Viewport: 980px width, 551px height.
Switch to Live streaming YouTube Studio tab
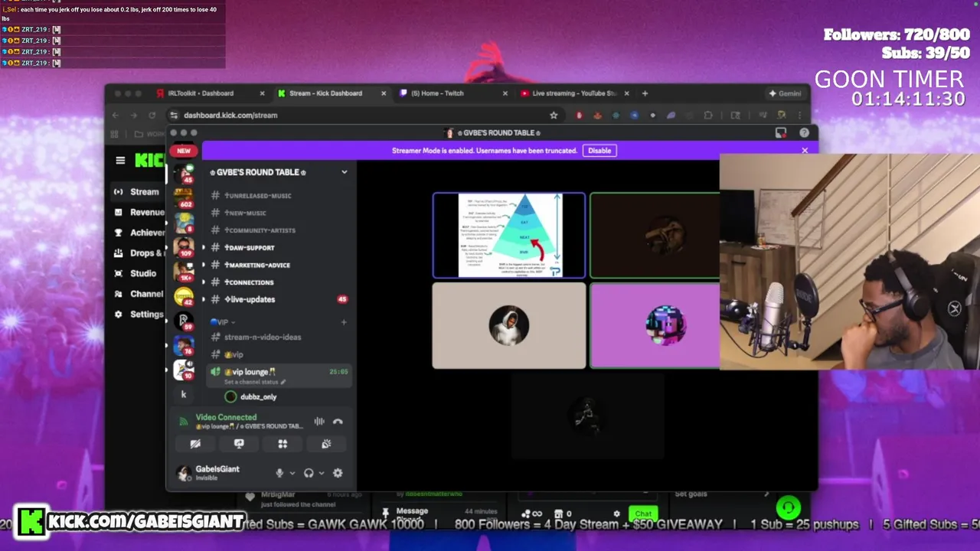pyautogui.click(x=574, y=93)
